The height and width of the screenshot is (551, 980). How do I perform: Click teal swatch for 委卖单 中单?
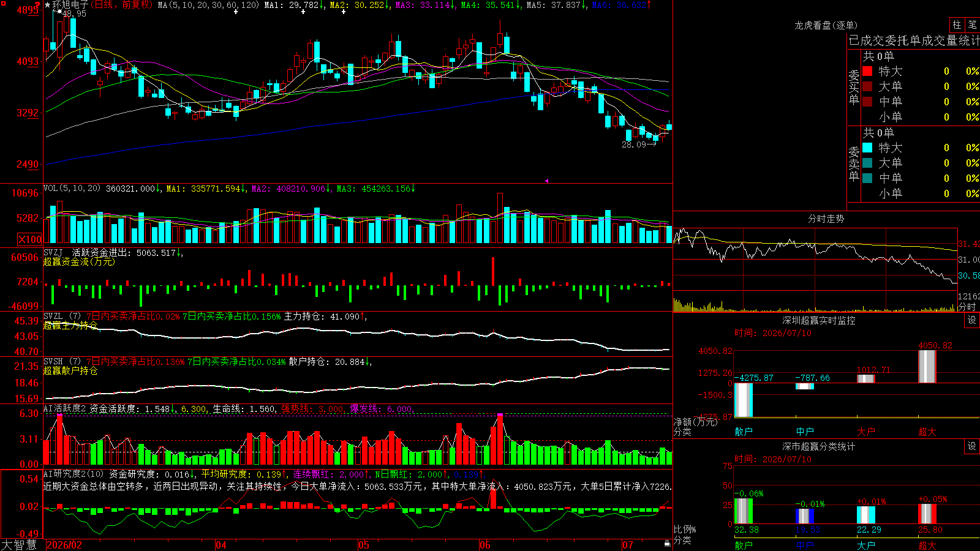[x=867, y=178]
